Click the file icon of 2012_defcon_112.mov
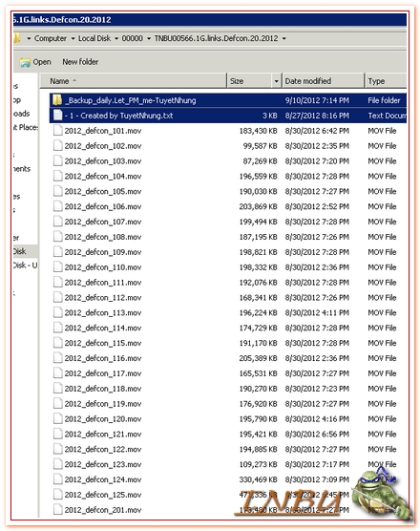 click(x=58, y=297)
